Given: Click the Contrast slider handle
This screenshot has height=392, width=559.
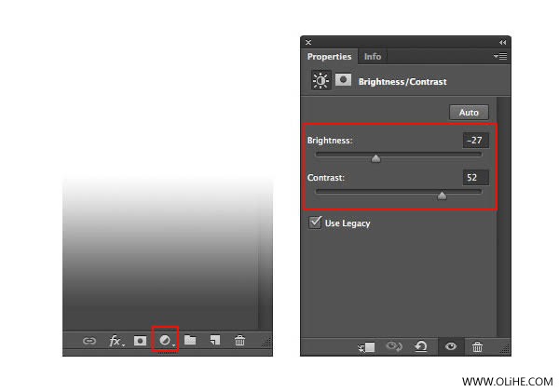Looking at the screenshot, I should 442,196.
